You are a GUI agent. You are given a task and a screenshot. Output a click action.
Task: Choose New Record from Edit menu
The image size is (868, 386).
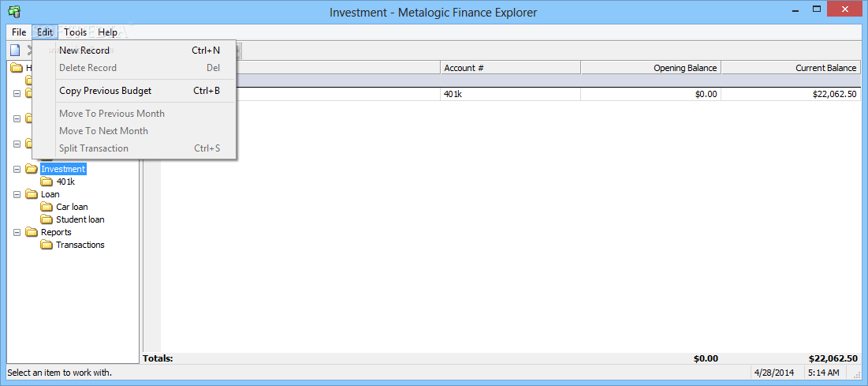135,51
